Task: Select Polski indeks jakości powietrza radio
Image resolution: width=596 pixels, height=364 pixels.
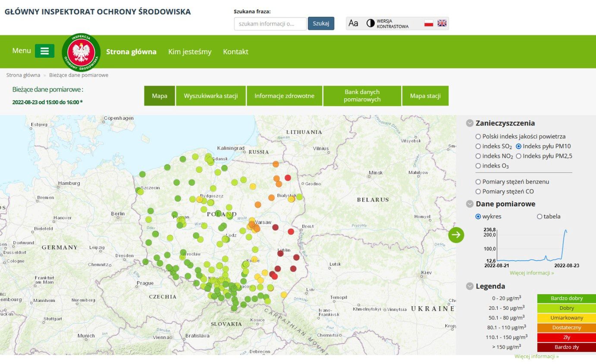Action: [478, 137]
